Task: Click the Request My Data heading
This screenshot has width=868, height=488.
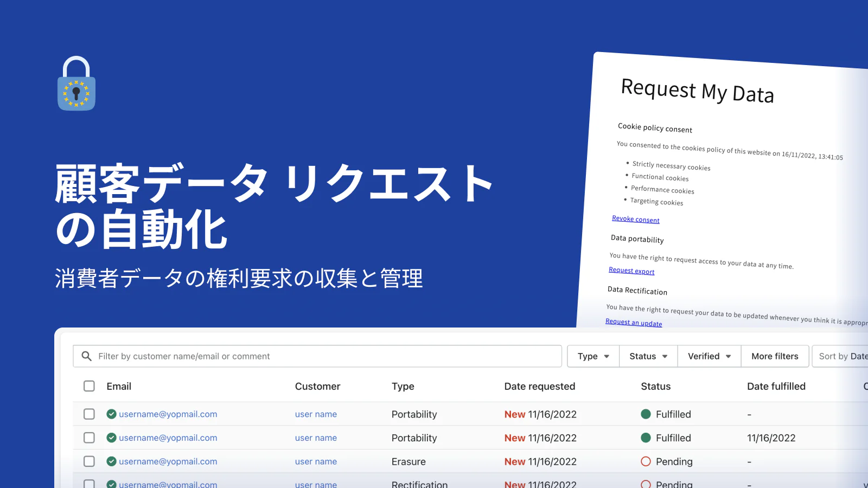Action: coord(698,91)
